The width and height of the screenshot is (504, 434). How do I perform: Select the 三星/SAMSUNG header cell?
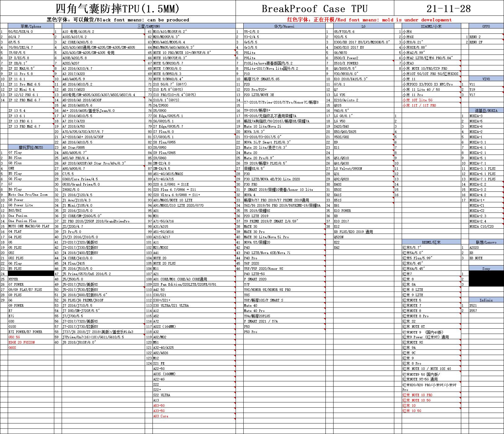(x=149, y=26)
